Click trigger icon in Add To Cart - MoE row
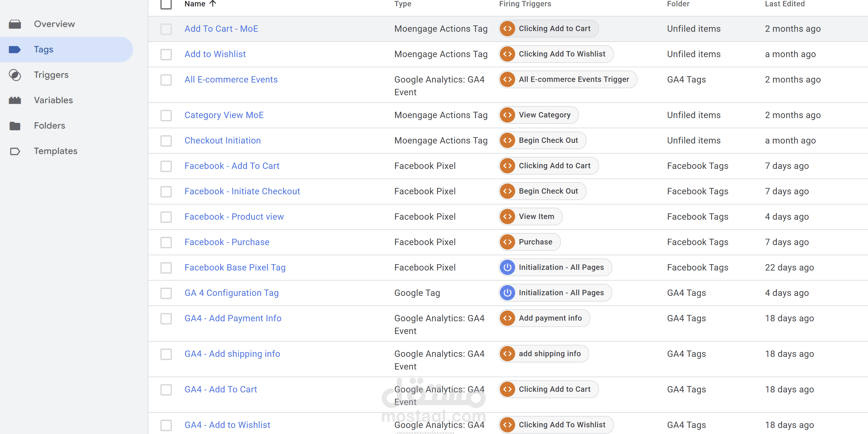The height and width of the screenshot is (434, 868). (x=508, y=29)
